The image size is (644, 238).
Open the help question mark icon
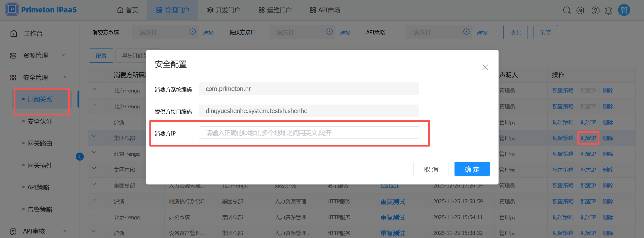click(x=595, y=11)
